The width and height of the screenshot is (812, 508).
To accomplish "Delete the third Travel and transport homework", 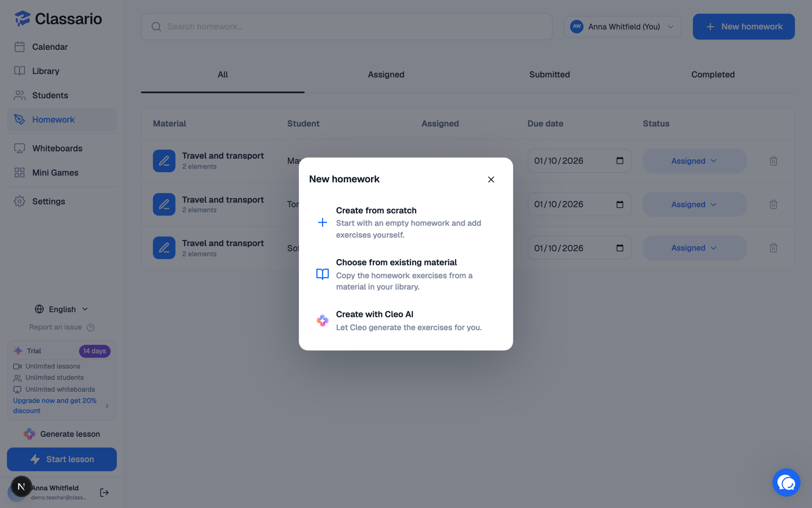I will tap(773, 248).
